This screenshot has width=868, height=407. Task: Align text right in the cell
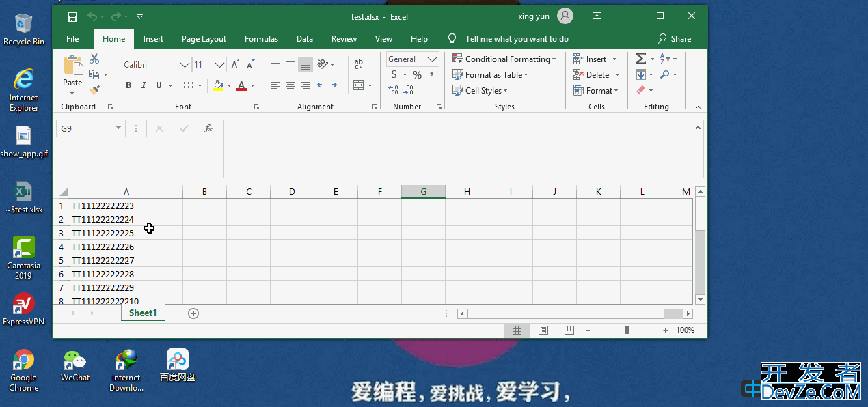(x=306, y=85)
